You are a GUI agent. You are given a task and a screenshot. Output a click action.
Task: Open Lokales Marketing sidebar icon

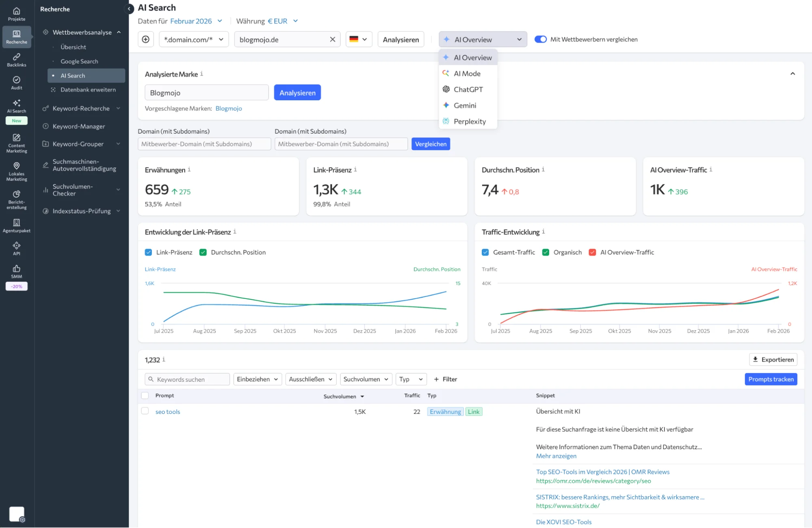(x=17, y=171)
